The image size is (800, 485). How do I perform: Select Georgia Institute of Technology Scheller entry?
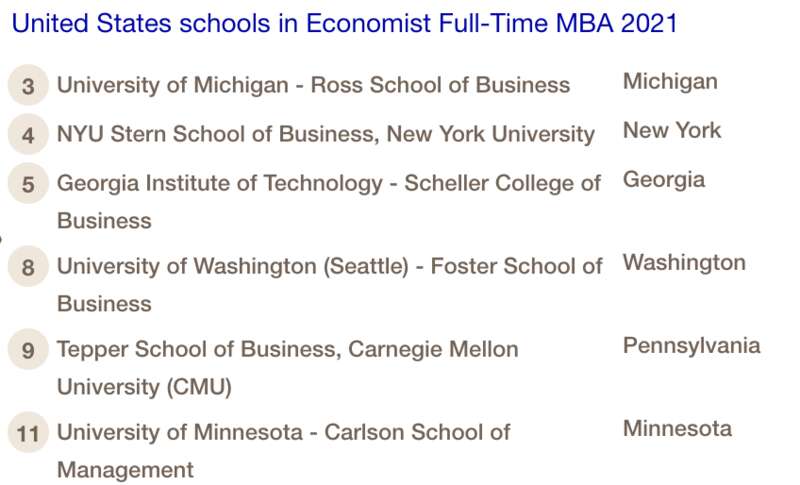[328, 184]
